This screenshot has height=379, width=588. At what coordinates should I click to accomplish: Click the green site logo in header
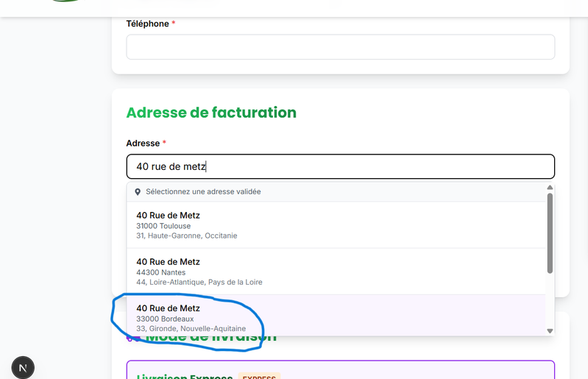(x=68, y=1)
